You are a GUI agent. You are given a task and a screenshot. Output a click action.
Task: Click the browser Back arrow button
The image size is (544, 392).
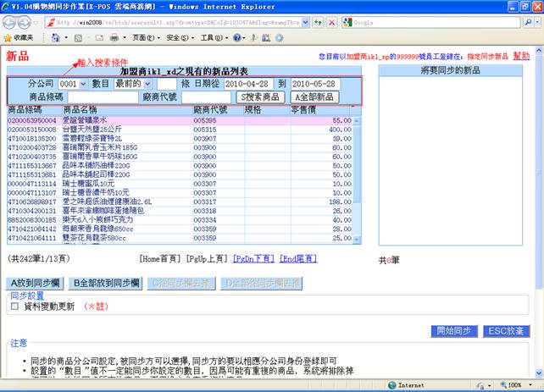click(11, 22)
